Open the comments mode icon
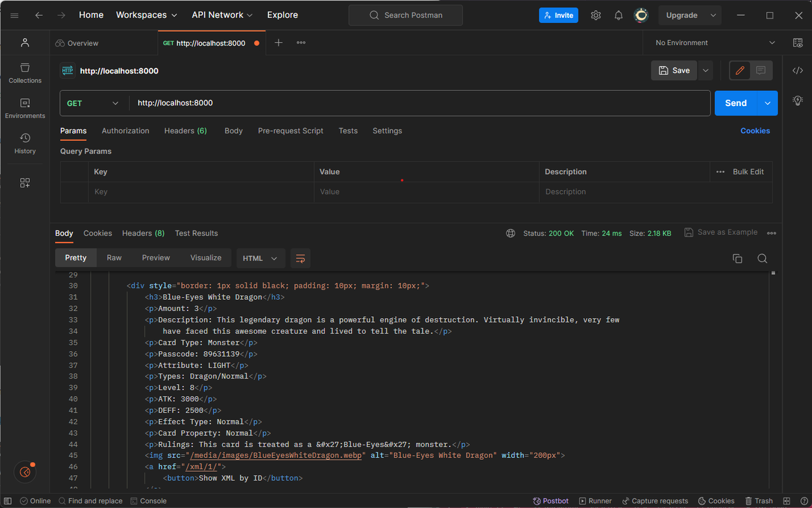 tap(761, 70)
